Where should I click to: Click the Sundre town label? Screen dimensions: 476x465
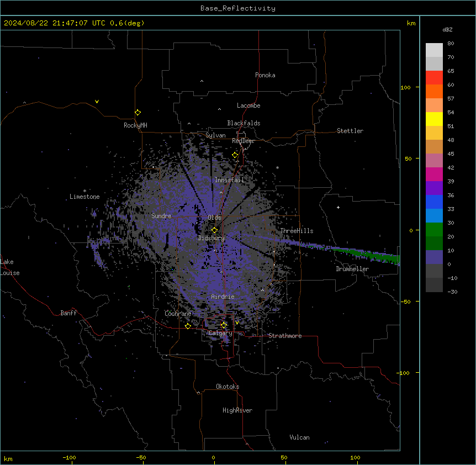pyautogui.click(x=161, y=216)
